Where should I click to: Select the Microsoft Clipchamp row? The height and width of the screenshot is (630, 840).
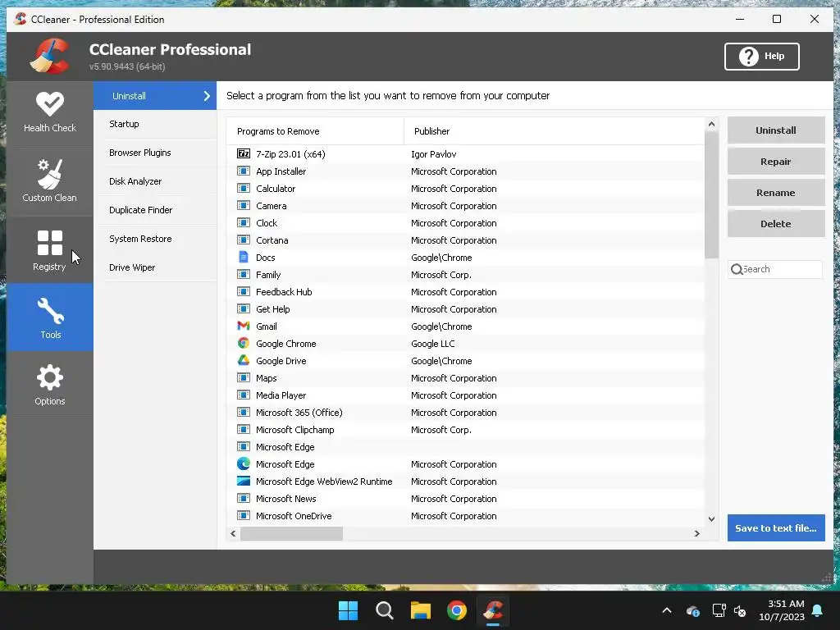click(465, 430)
